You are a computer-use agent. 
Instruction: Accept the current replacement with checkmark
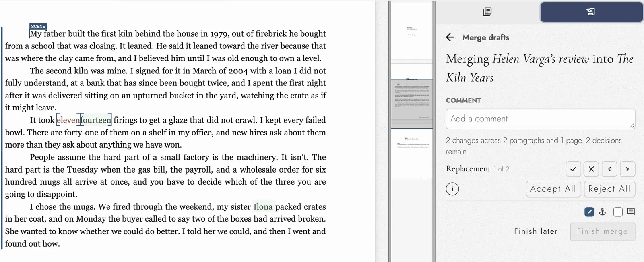coord(573,169)
